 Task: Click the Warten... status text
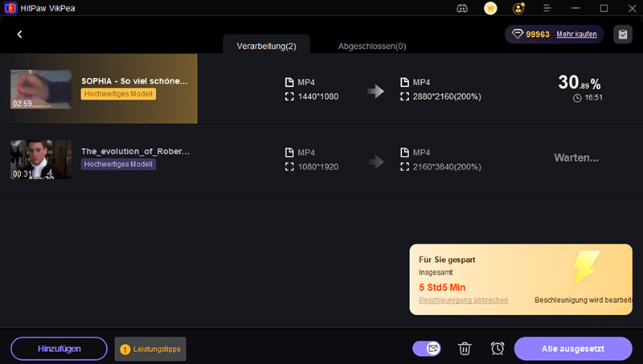point(576,157)
